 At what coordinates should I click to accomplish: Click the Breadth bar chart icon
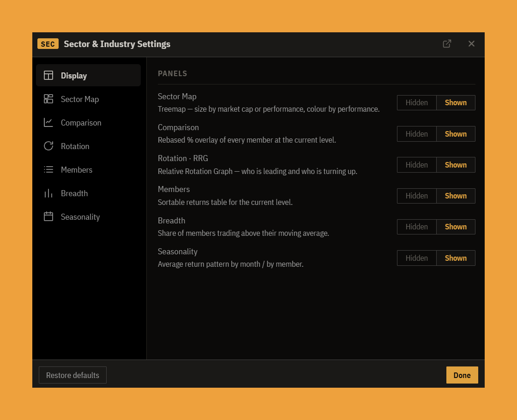click(x=48, y=193)
